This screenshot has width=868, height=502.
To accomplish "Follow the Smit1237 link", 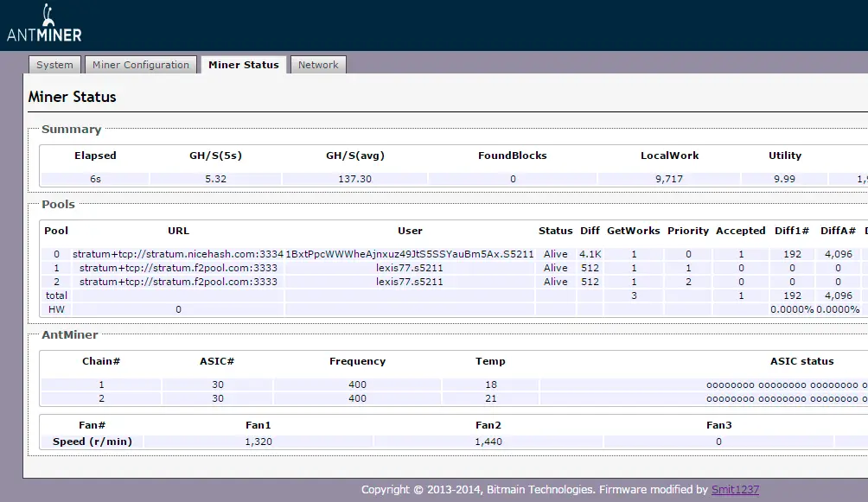I will tap(735, 489).
